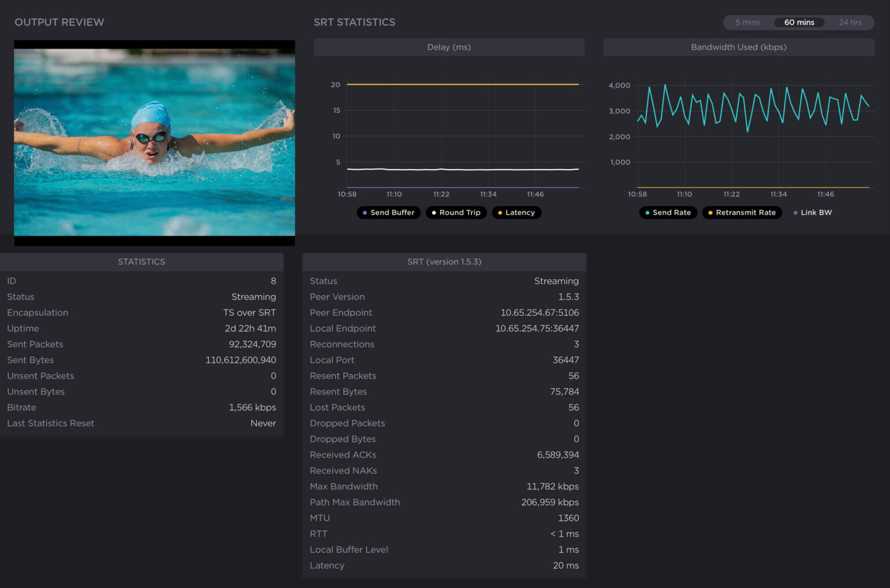Expand the STATISTICS panel header
Viewport: 890px width, 588px height.
(141, 261)
